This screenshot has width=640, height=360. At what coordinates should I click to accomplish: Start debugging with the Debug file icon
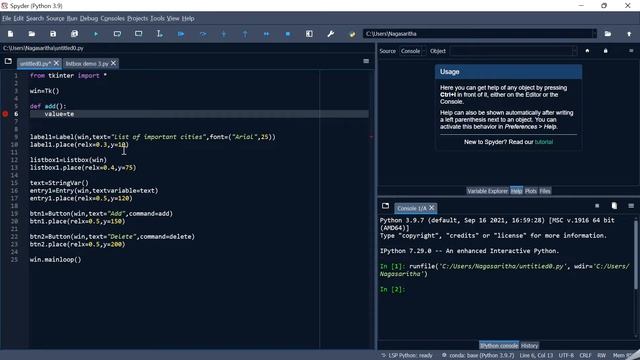[x=181, y=34]
